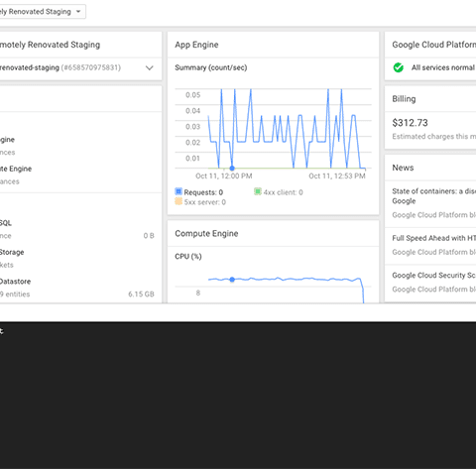Screen dimensions: 476x469
Task: Click the Oct 11, 12:00 PM axis label
Action: (x=224, y=176)
